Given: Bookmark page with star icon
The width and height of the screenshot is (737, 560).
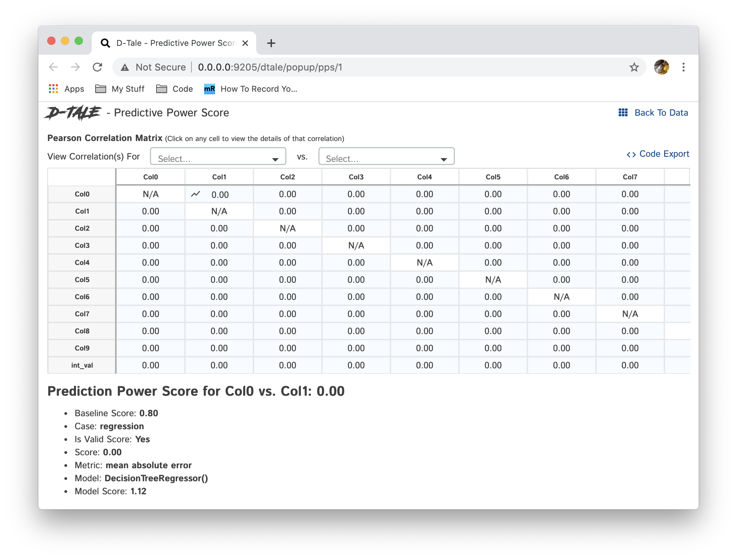Looking at the screenshot, I should pos(634,67).
